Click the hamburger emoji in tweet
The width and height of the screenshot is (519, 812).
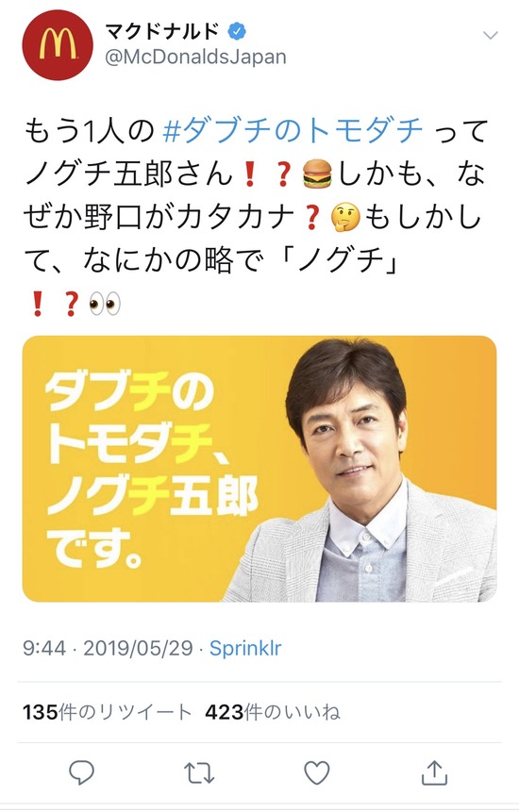point(316,174)
